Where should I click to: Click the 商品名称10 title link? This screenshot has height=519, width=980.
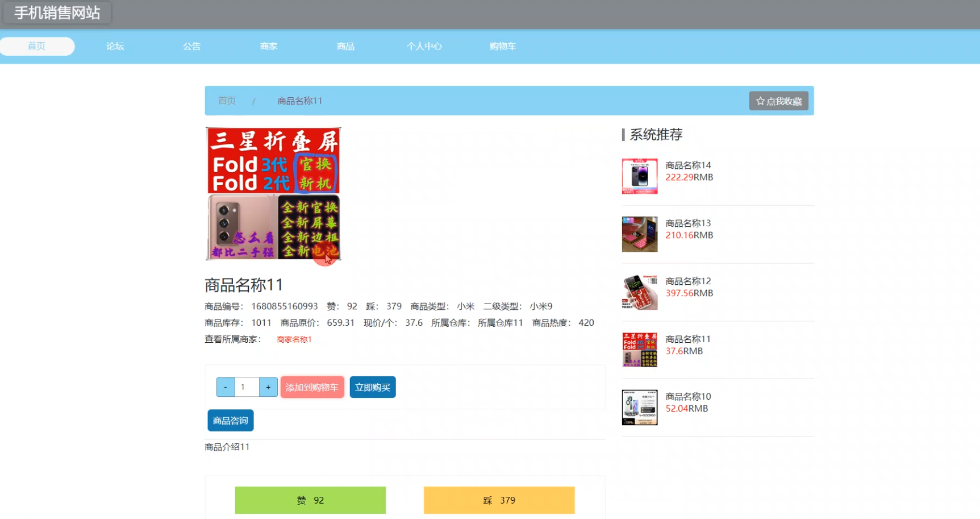coord(688,397)
